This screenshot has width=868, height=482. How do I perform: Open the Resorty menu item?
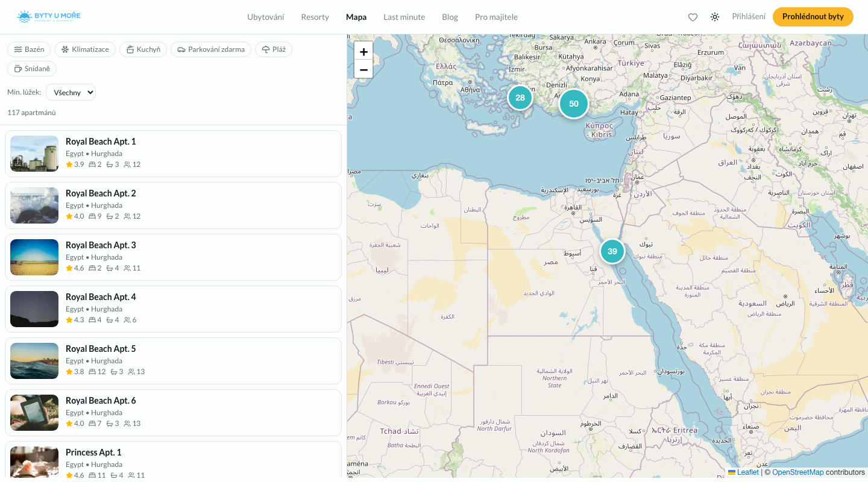315,17
